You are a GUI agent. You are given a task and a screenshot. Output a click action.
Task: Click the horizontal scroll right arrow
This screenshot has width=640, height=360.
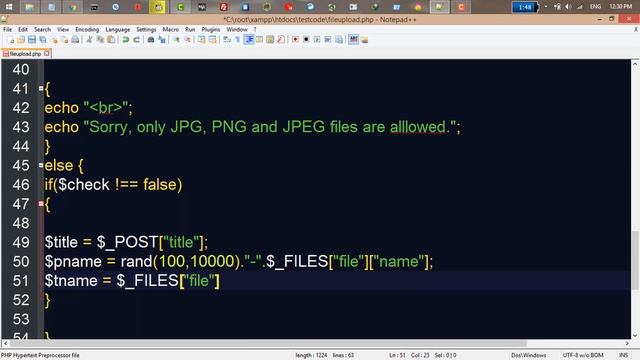tap(627, 343)
